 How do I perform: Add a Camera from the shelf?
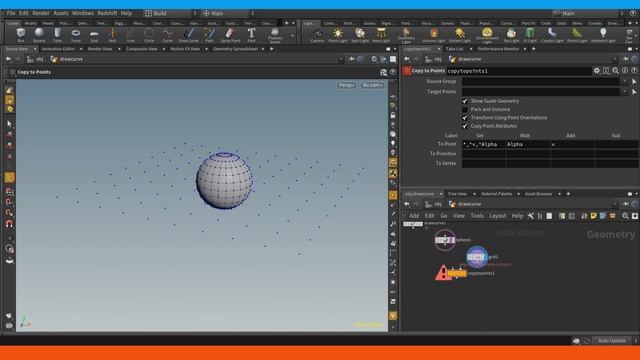point(317,35)
